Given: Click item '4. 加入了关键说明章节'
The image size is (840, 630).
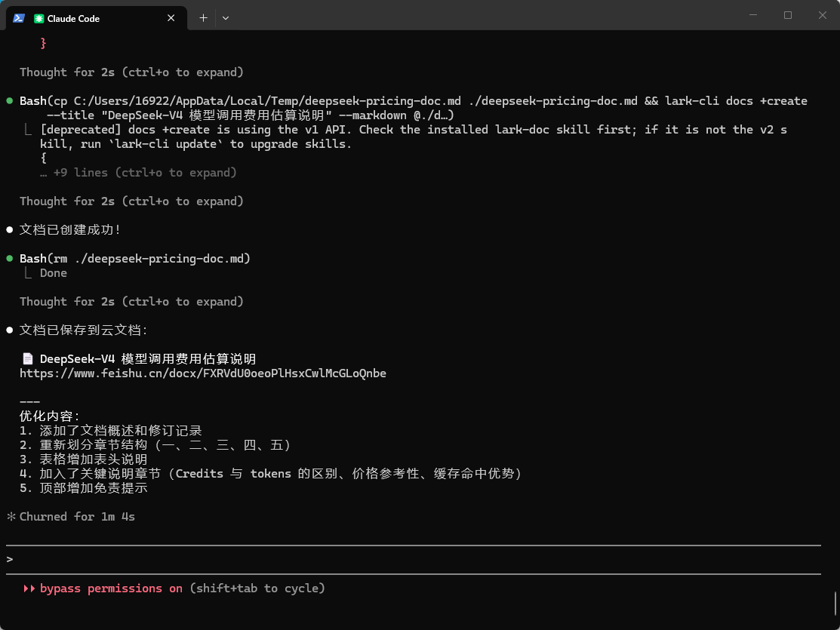Looking at the screenshot, I should [270, 474].
